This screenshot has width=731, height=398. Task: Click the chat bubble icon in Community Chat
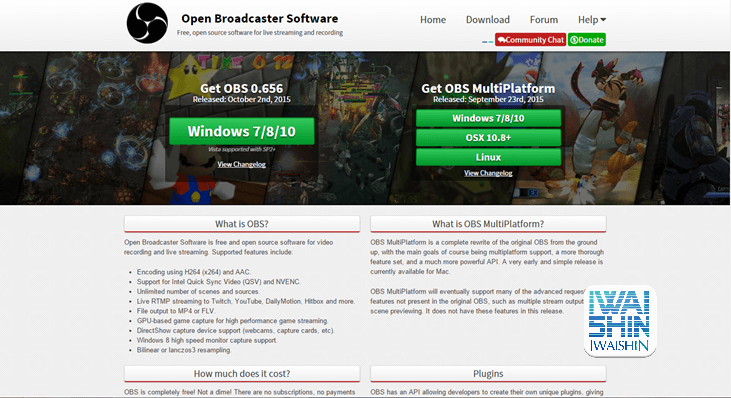point(502,40)
